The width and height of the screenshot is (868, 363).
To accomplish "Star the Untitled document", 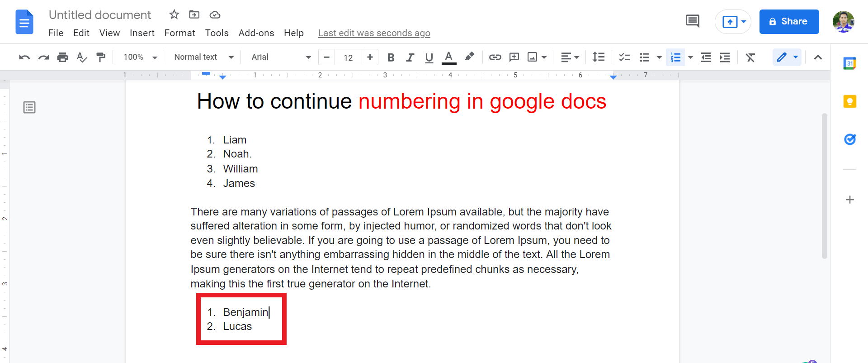I will point(174,14).
